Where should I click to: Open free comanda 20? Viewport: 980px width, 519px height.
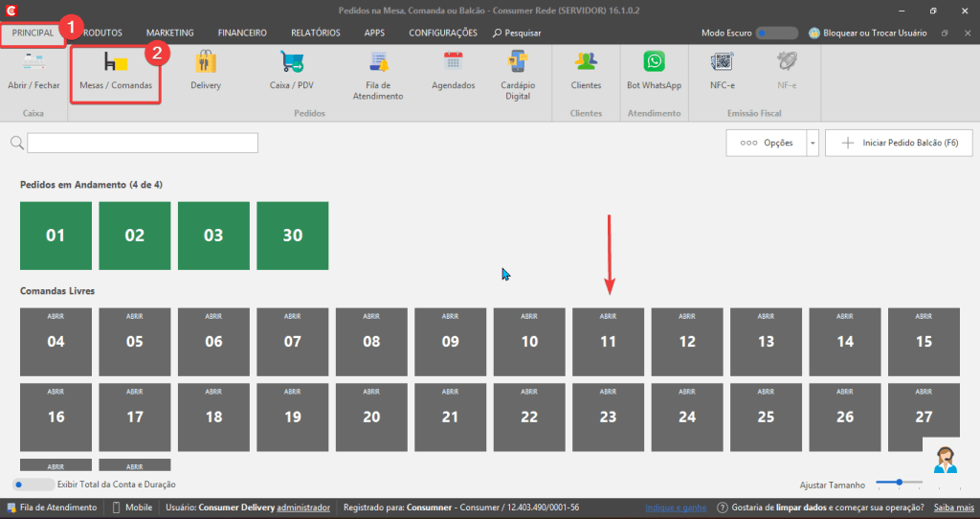[x=371, y=417]
